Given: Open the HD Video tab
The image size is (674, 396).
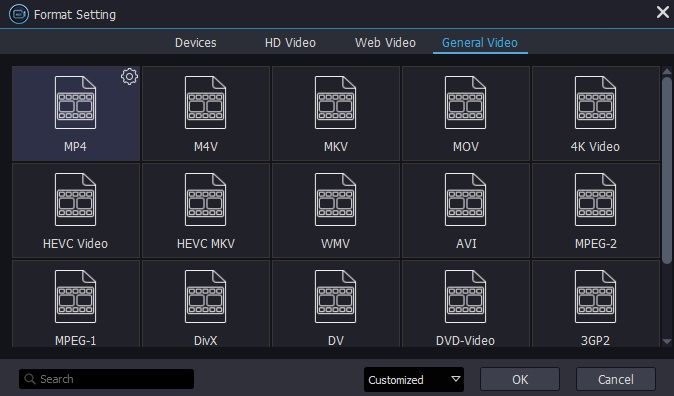Looking at the screenshot, I should pyautogui.click(x=290, y=43).
